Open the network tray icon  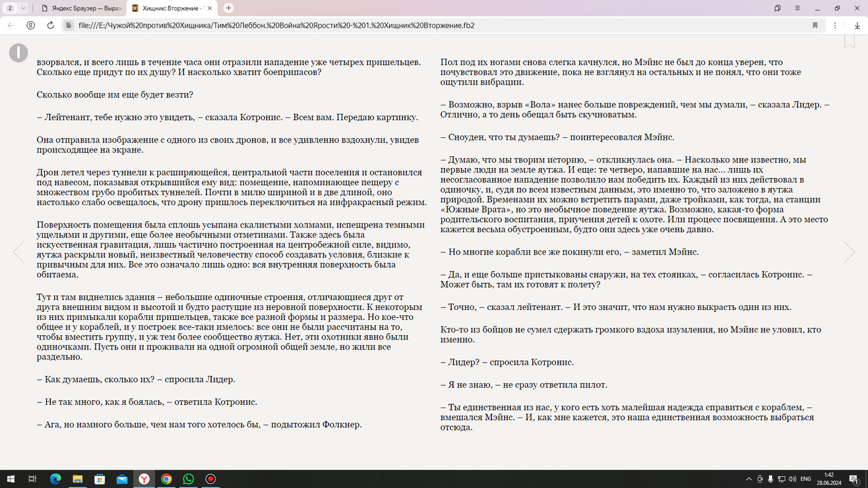[x=782, y=479]
